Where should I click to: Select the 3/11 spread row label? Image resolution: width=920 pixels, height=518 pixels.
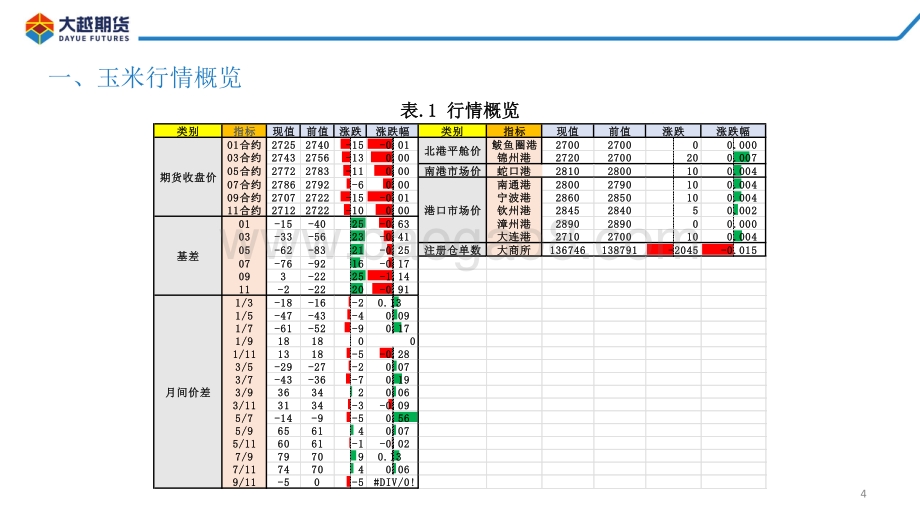[244, 405]
